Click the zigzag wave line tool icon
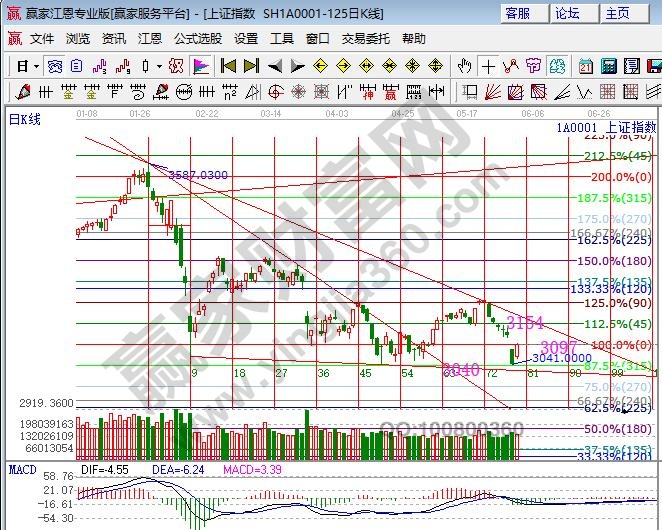This screenshot has height=530, width=662. [x=584, y=92]
